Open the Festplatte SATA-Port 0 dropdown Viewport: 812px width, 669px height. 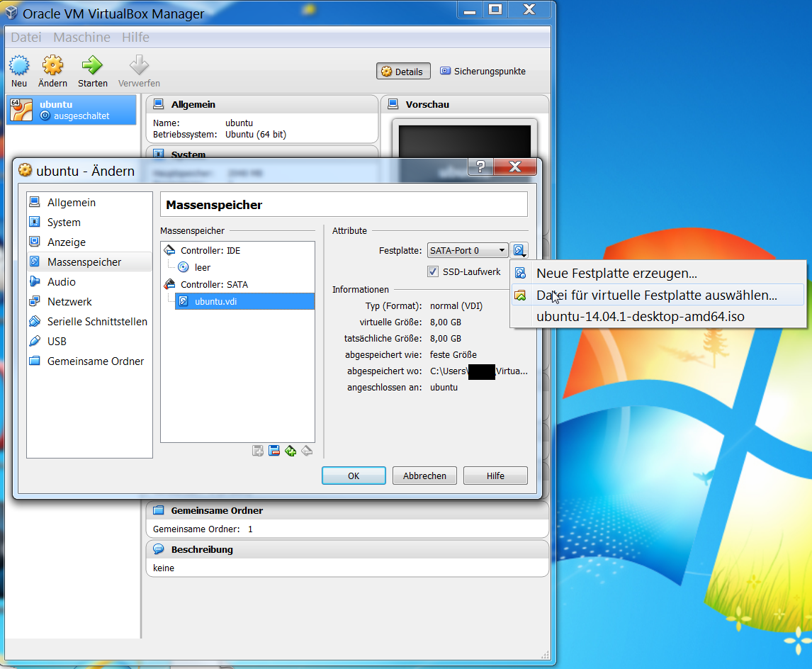(x=468, y=250)
